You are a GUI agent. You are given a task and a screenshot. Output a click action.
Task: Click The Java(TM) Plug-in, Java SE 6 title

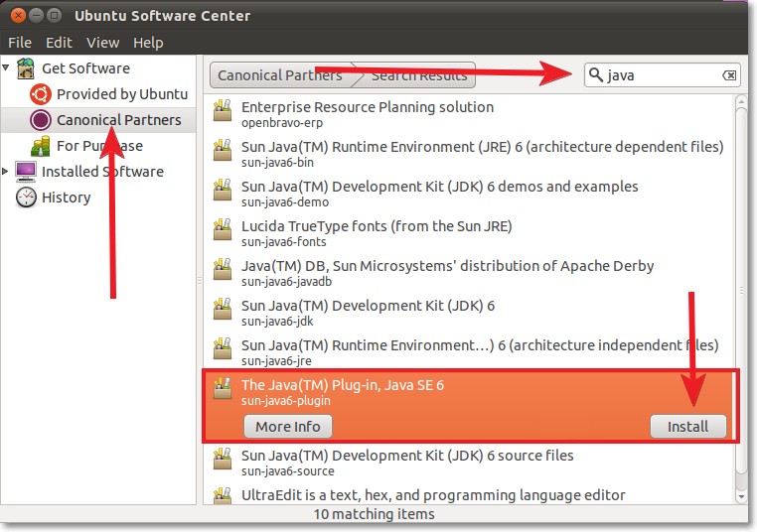tap(343, 385)
